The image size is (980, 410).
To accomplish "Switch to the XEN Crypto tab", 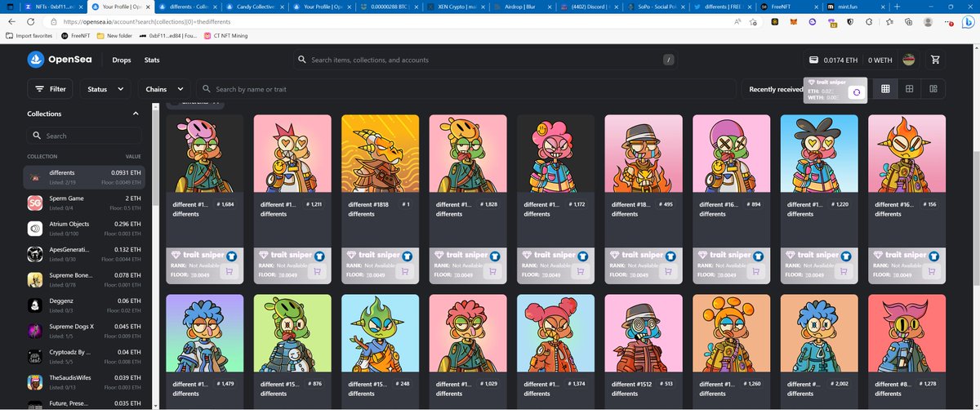I will click(454, 5).
